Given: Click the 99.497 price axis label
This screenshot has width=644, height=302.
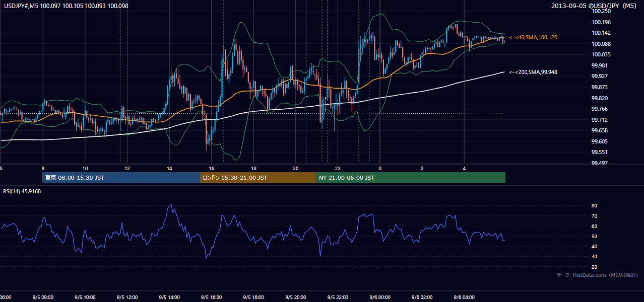Looking at the screenshot, I should click(x=600, y=163).
